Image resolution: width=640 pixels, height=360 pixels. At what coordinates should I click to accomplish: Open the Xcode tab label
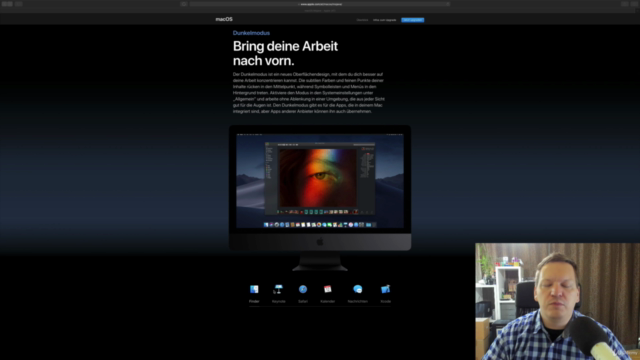click(x=385, y=301)
